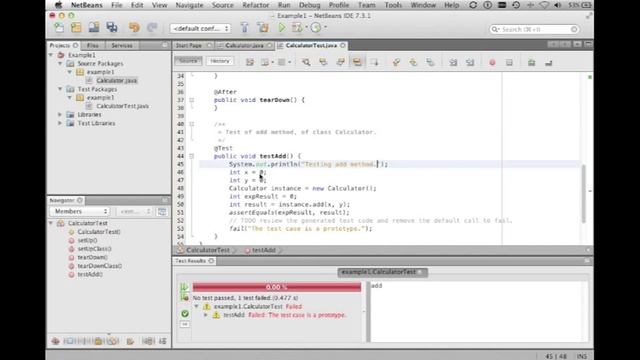Click the macOS volume icon in menu bar

coord(558,5)
